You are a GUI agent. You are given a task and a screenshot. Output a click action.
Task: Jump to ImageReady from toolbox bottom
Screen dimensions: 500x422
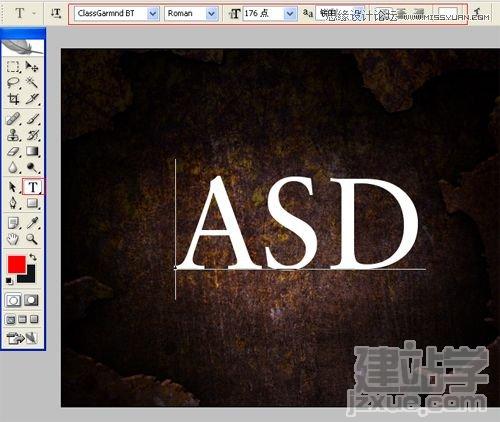point(22,338)
